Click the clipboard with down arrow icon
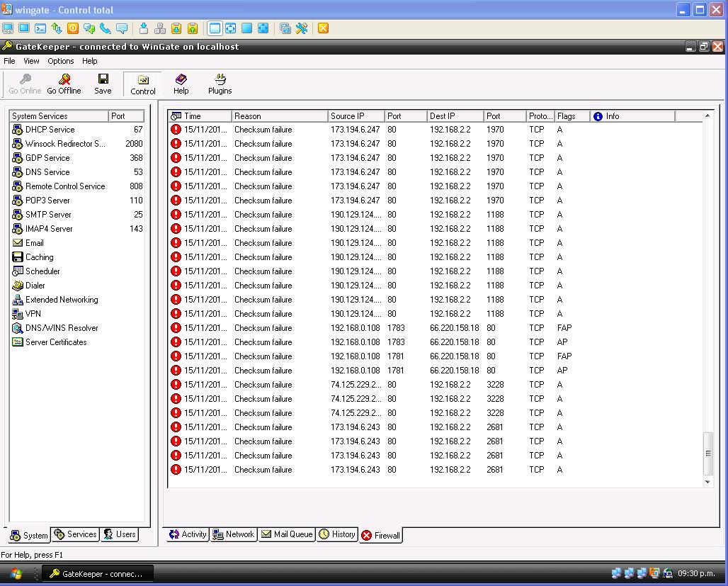 pyautogui.click(x=176, y=28)
